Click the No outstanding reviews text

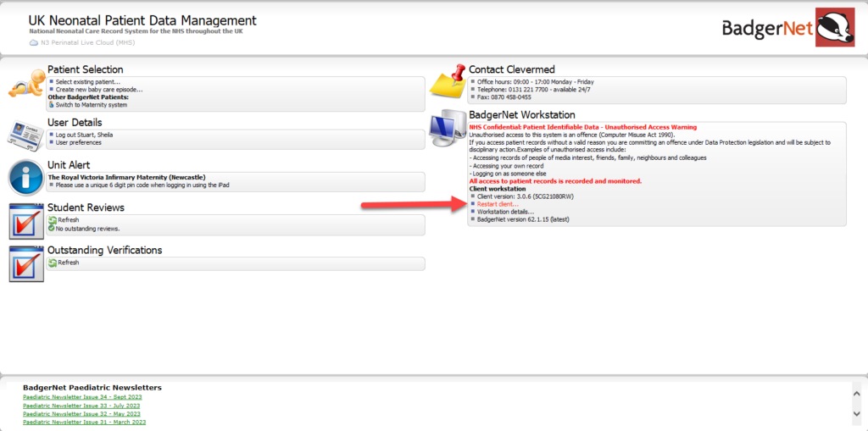[87, 228]
